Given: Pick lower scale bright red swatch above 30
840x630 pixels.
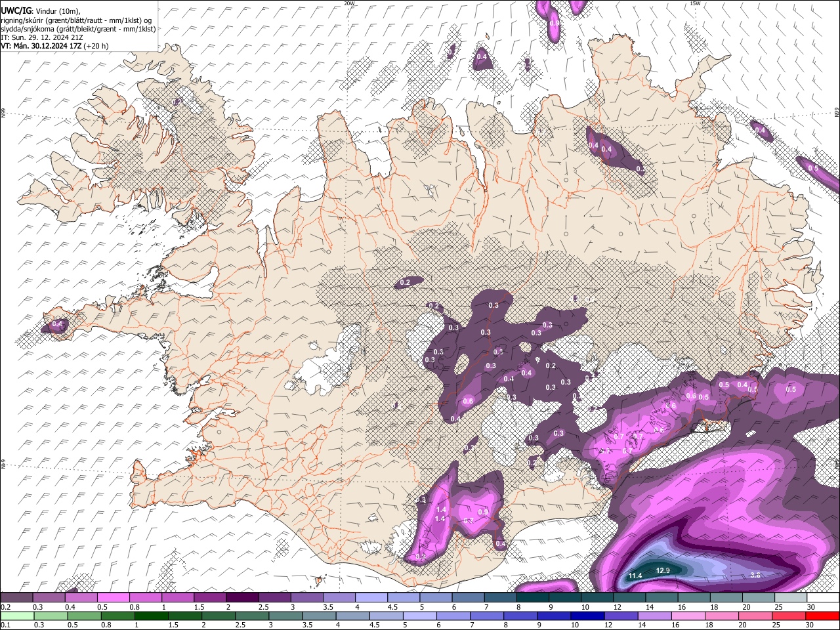Looking at the screenshot, I should click(x=823, y=616).
